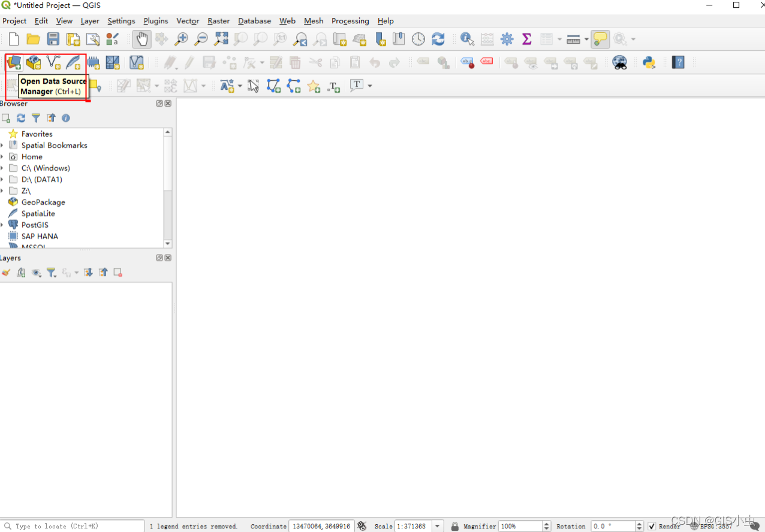Select GeoPackage in Browser tree
Screen dimensions: 765x532
(43, 202)
